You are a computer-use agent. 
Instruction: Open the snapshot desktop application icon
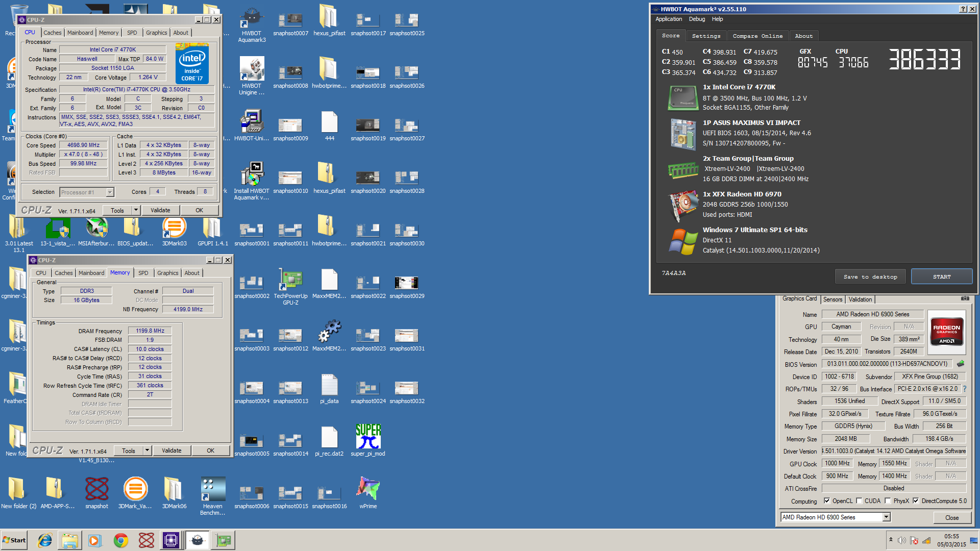coord(96,493)
